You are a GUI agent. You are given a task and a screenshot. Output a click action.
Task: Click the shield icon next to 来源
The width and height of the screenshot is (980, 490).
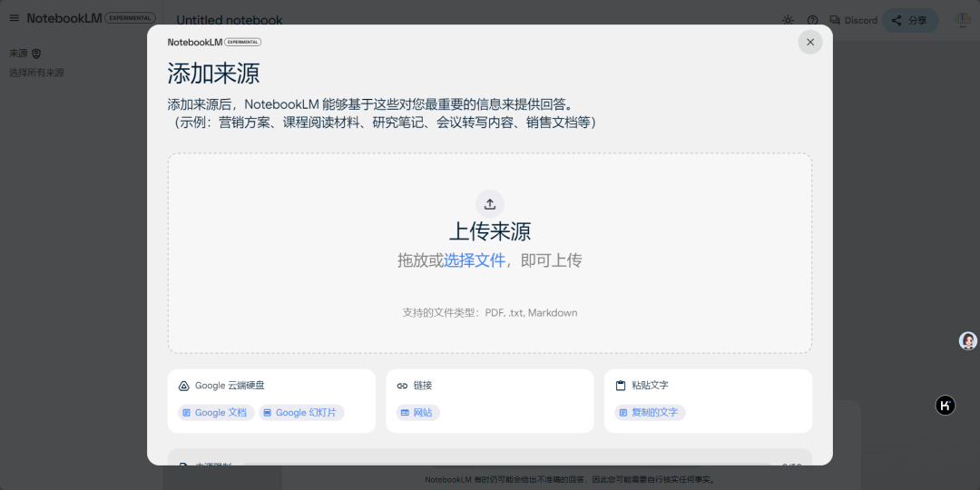tap(36, 54)
